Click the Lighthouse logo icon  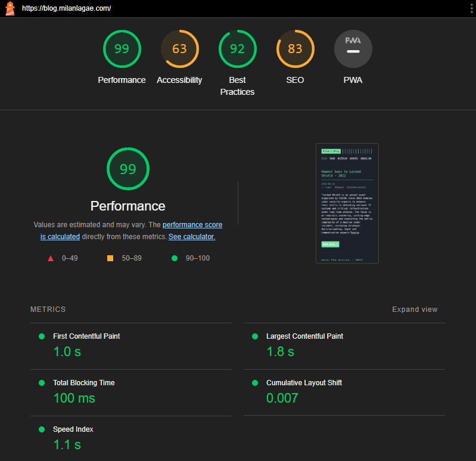click(x=10, y=8)
